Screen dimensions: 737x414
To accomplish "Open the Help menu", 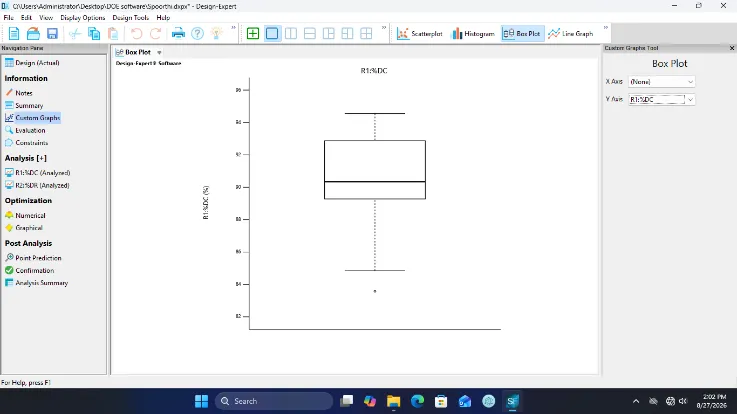I will pyautogui.click(x=163, y=18).
